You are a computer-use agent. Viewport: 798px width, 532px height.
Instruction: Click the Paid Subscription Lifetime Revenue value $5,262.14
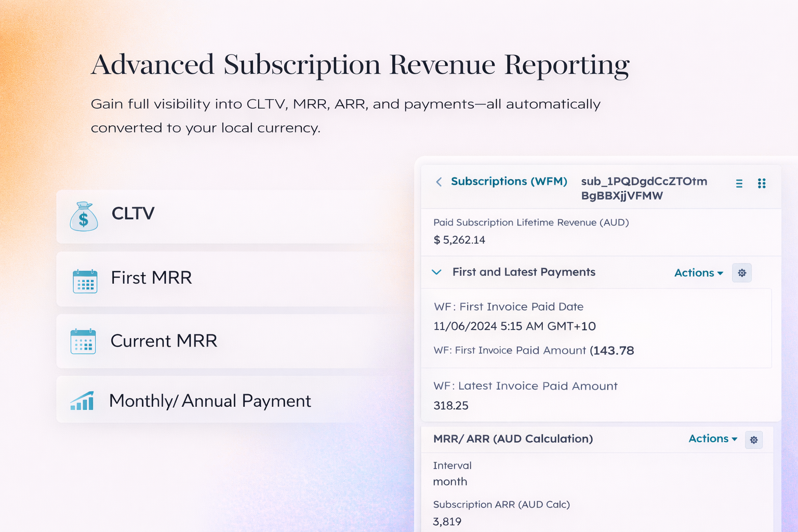(459, 240)
